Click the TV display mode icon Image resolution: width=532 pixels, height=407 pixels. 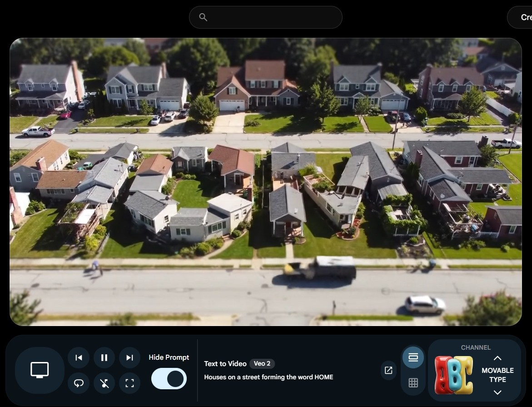40,370
